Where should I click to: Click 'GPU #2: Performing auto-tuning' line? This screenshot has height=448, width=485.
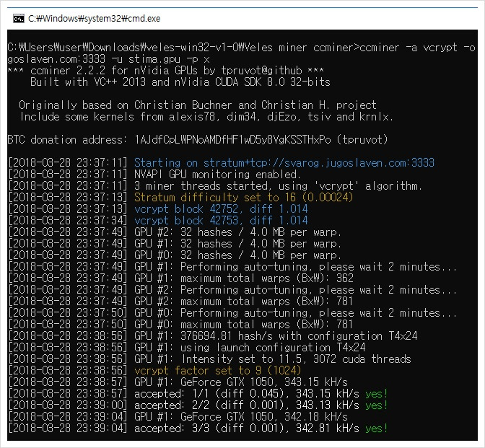(x=232, y=290)
